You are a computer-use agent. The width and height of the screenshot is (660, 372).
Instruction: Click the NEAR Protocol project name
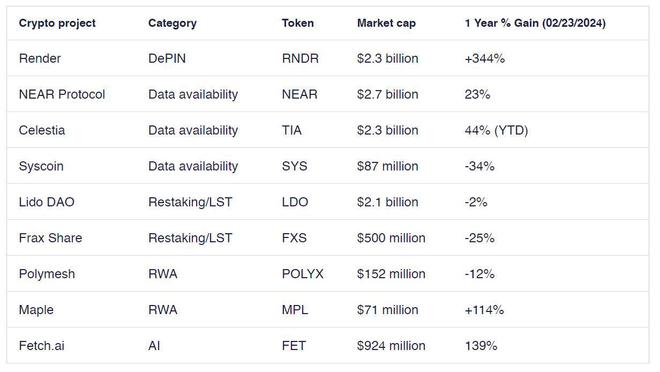(x=62, y=94)
